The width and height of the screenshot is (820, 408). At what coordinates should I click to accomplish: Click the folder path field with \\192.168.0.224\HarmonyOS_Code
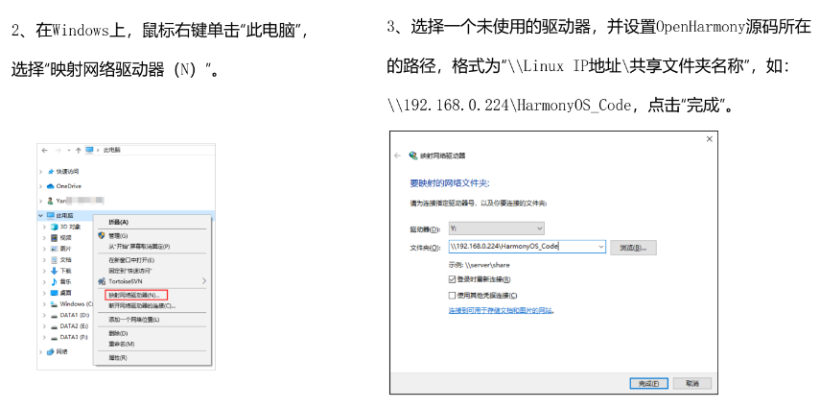(x=520, y=246)
